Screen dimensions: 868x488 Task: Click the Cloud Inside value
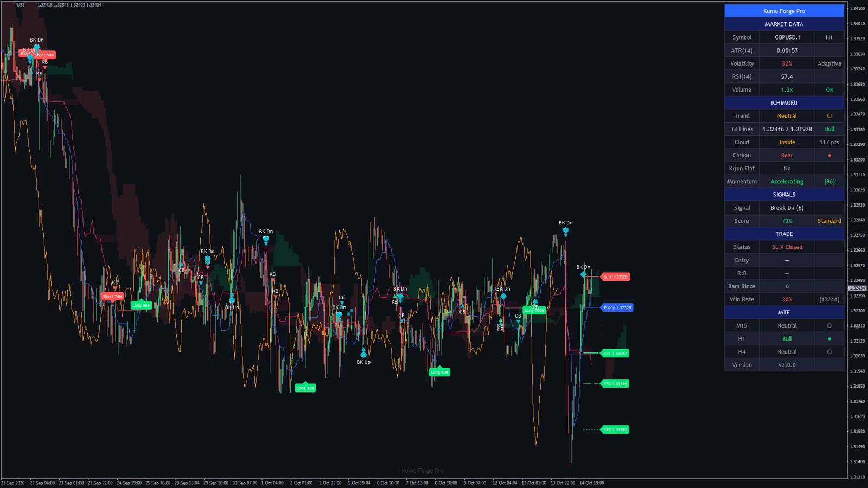(x=787, y=142)
